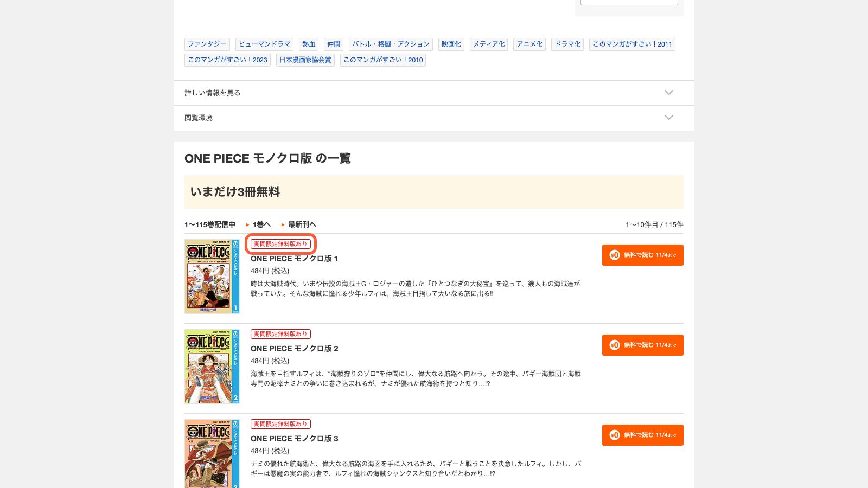868x488 pixels.
Task: Open ONE PIECE volume 3 cover thumbnail
Action: (x=212, y=454)
